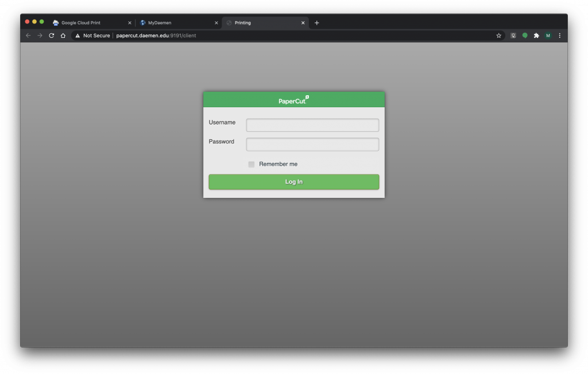588x374 pixels.
Task: Open a new tab with the plus icon
Action: [x=316, y=23]
